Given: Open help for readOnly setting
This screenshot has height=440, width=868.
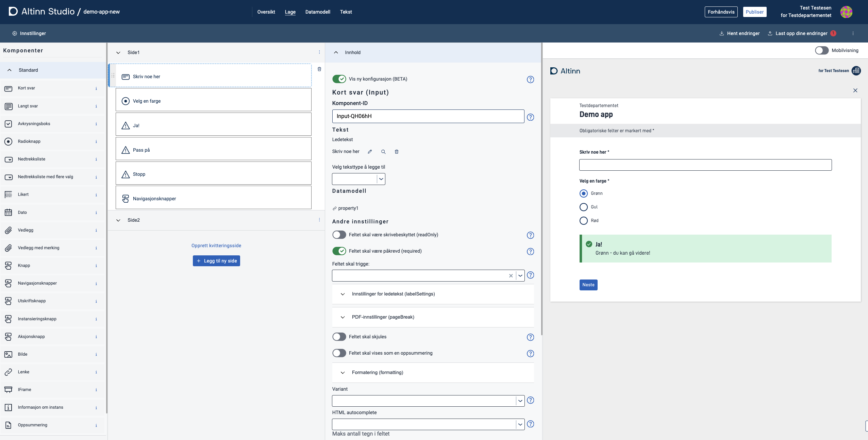Looking at the screenshot, I should (x=531, y=235).
